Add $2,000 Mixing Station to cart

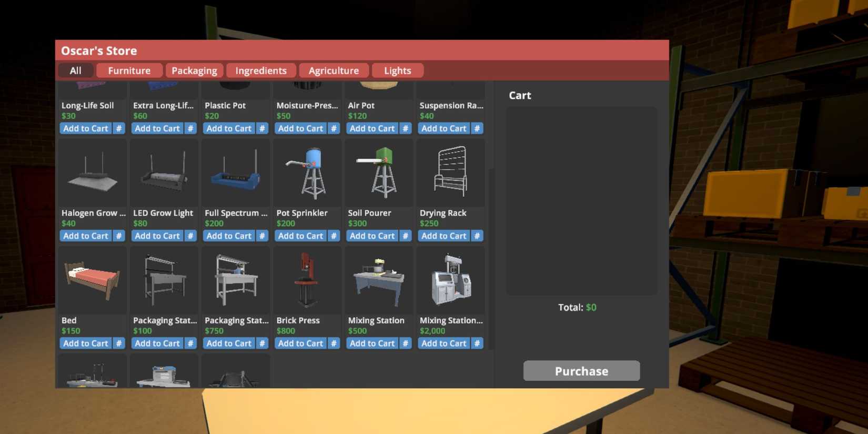(x=443, y=343)
